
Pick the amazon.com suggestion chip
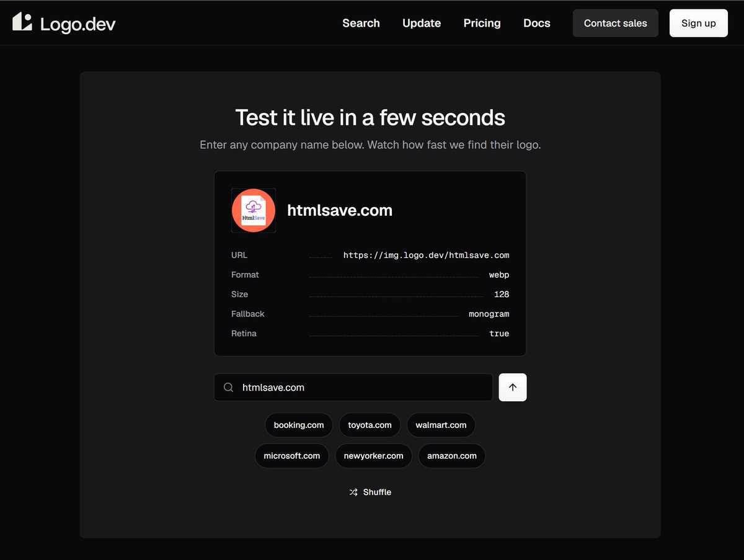coord(452,456)
